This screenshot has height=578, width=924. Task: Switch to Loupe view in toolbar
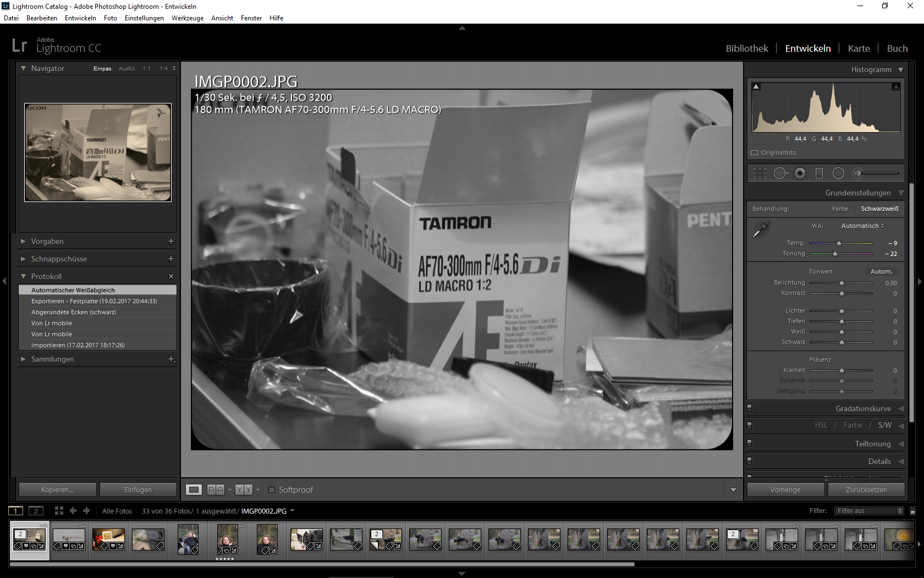coord(194,490)
